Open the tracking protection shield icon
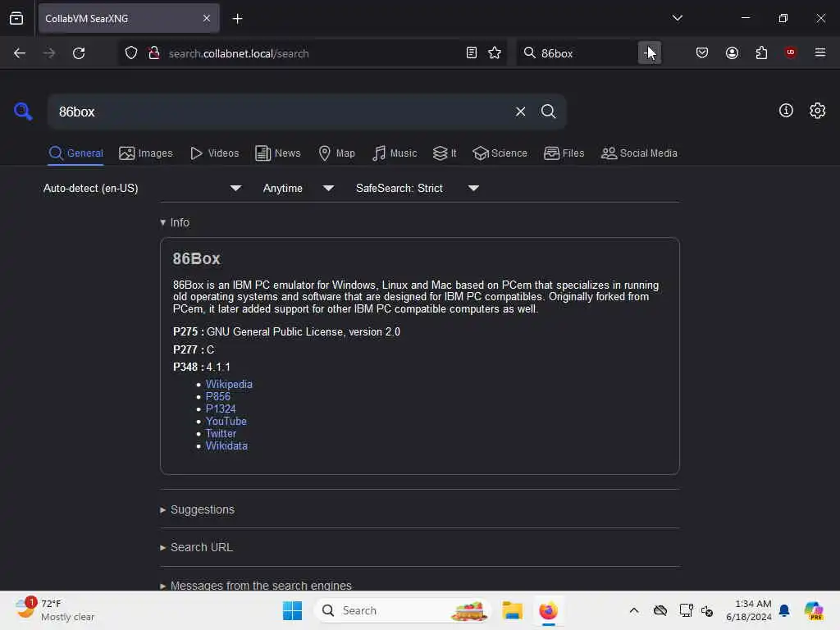This screenshot has width=840, height=630. [x=131, y=53]
